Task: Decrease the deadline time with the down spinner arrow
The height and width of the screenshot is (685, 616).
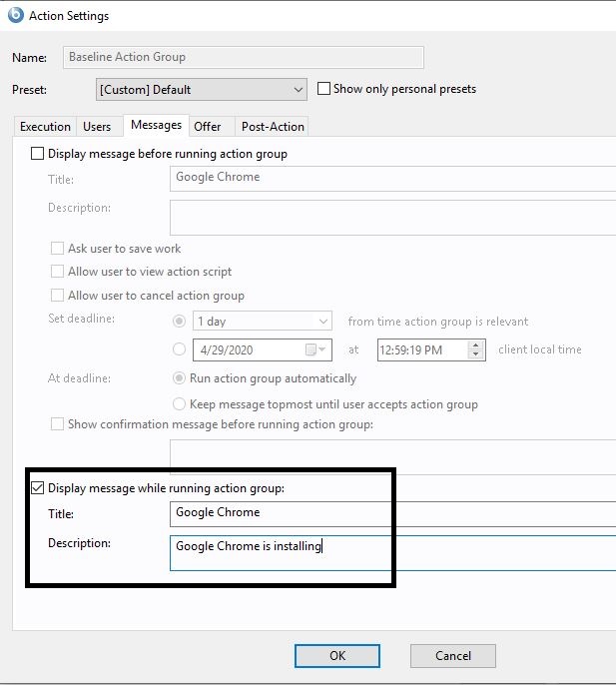Action: [x=476, y=354]
